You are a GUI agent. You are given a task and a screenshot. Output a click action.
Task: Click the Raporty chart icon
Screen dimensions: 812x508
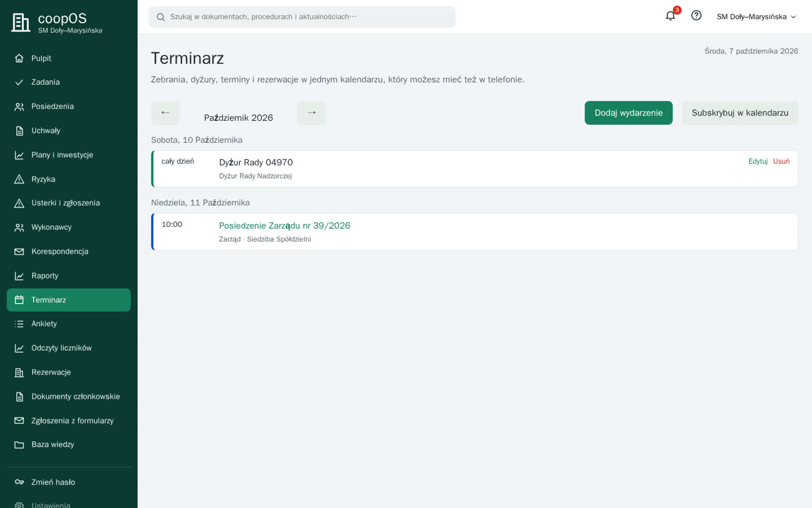(19, 276)
